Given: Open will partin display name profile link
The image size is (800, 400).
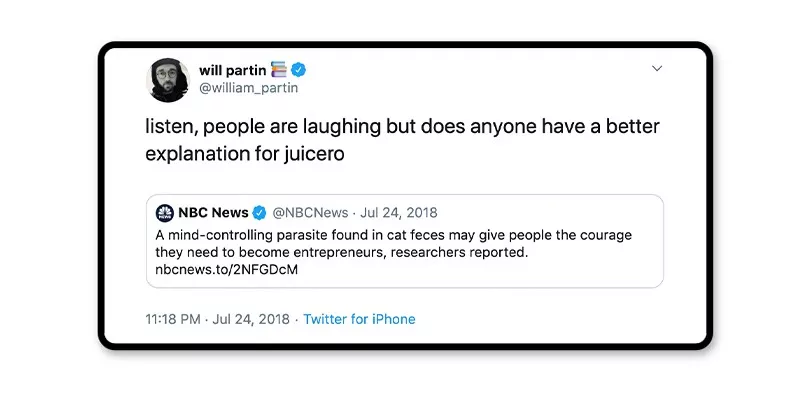Looking at the screenshot, I should pyautogui.click(x=231, y=69).
